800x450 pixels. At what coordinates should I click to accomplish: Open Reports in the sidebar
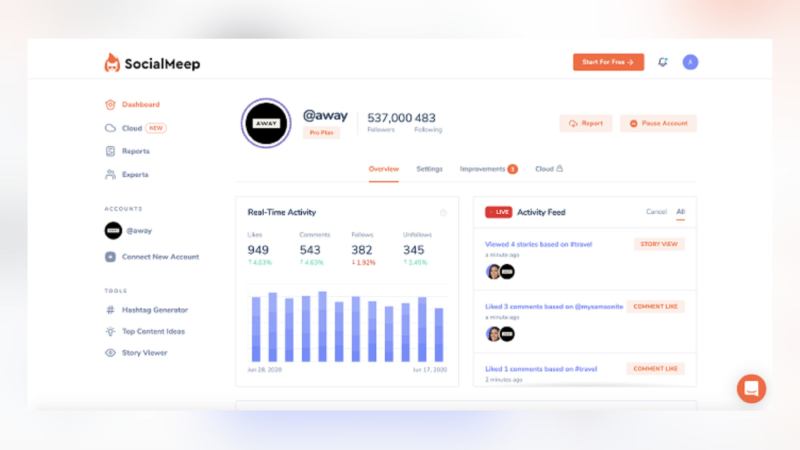(135, 151)
